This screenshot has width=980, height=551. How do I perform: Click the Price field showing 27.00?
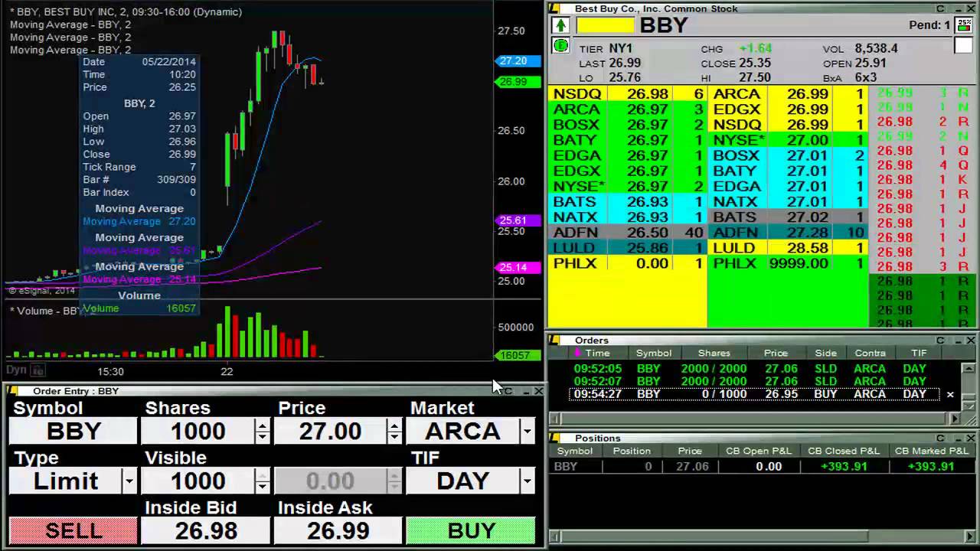pos(330,431)
